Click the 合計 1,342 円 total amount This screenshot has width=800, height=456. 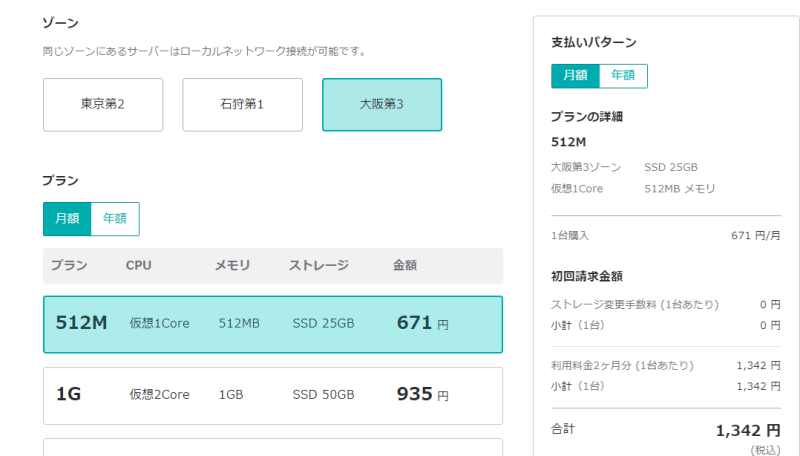pyautogui.click(x=748, y=431)
